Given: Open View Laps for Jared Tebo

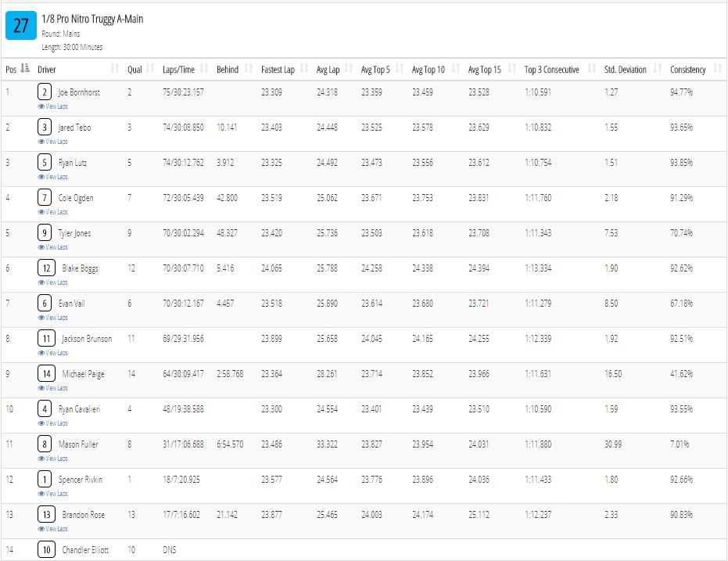Looking at the screenshot, I should pos(53,142).
